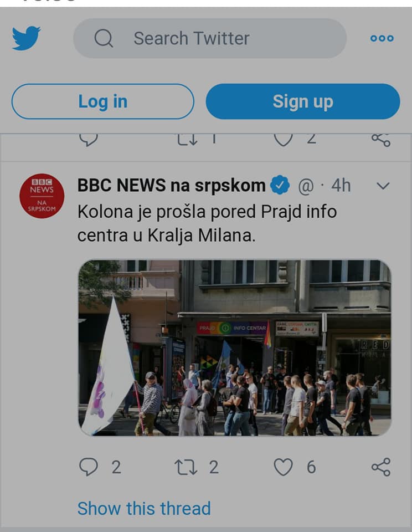Image resolution: width=412 pixels, height=532 pixels.
Task: Share the previous tweet at top
Action: [381, 140]
